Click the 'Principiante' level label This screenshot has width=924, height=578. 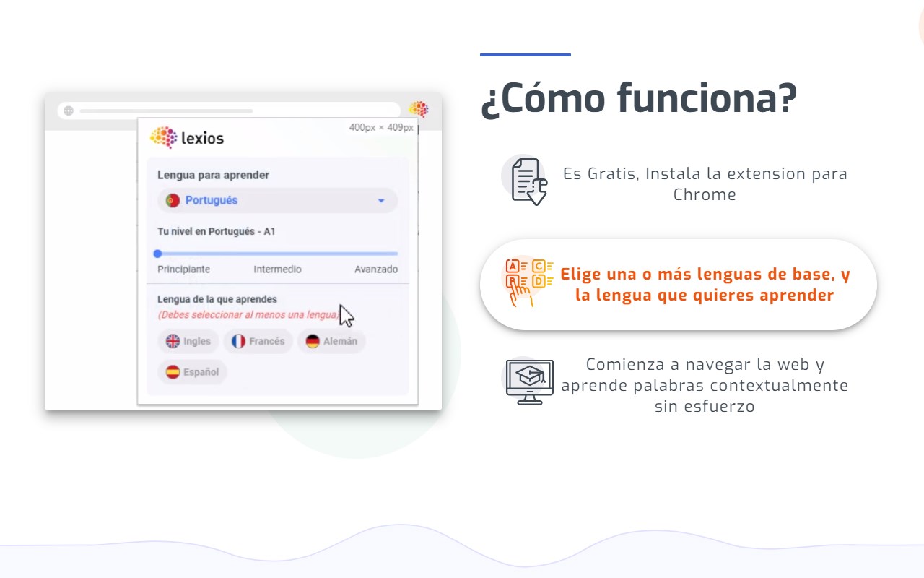(x=184, y=269)
